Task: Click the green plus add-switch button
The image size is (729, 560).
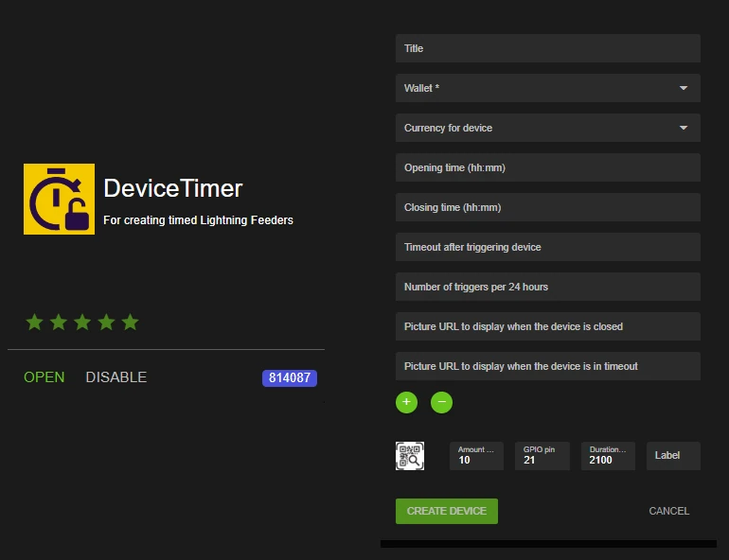Action: coord(406,402)
